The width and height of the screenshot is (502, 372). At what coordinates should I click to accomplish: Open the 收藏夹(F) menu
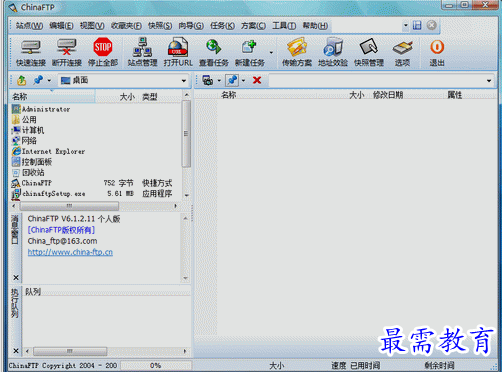tap(126, 26)
